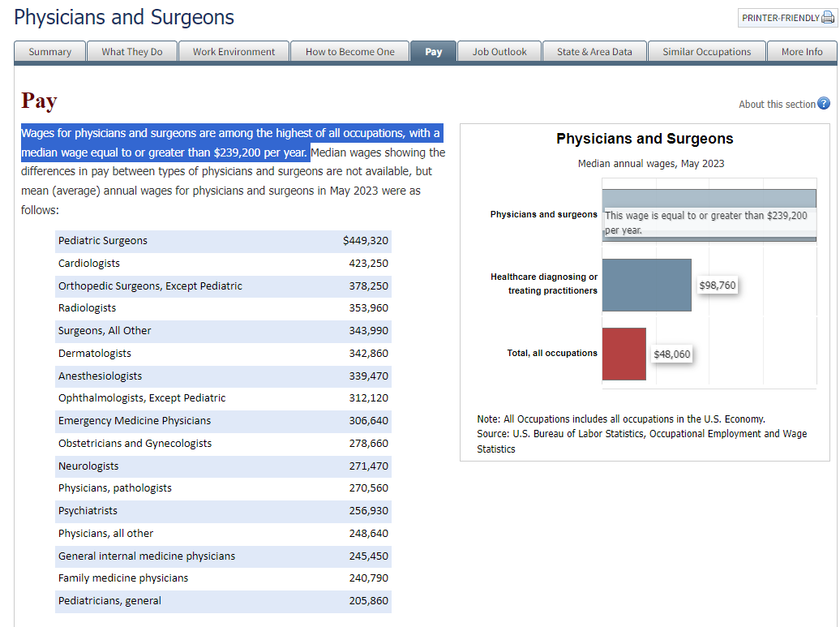Click the Healthcare diagnosing practitioners chart bar
The image size is (840, 627).
tap(646, 285)
